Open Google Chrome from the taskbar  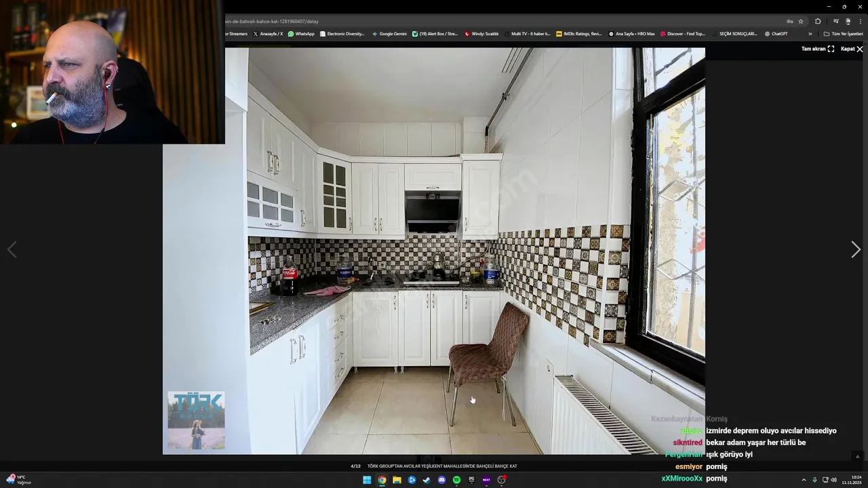(x=382, y=480)
